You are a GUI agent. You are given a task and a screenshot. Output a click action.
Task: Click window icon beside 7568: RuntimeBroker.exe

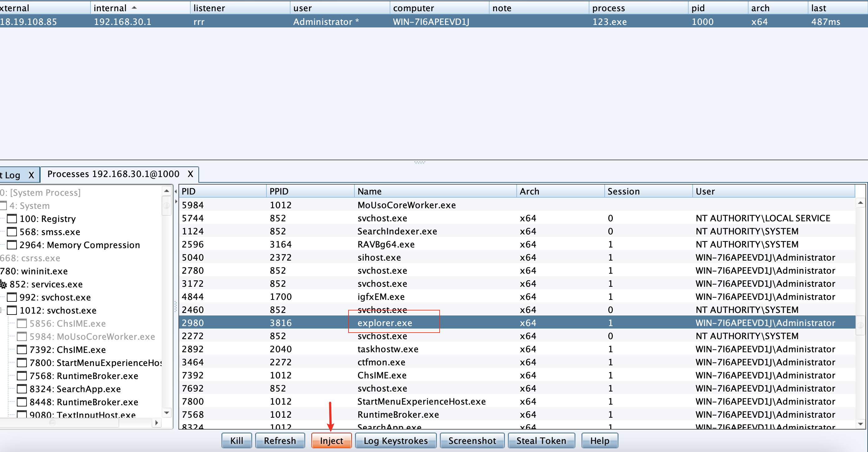click(x=22, y=376)
